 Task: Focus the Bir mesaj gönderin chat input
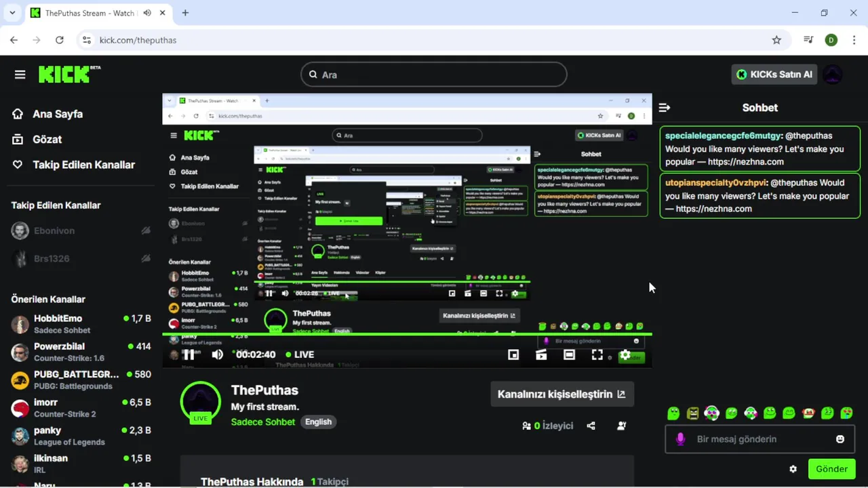(x=759, y=439)
